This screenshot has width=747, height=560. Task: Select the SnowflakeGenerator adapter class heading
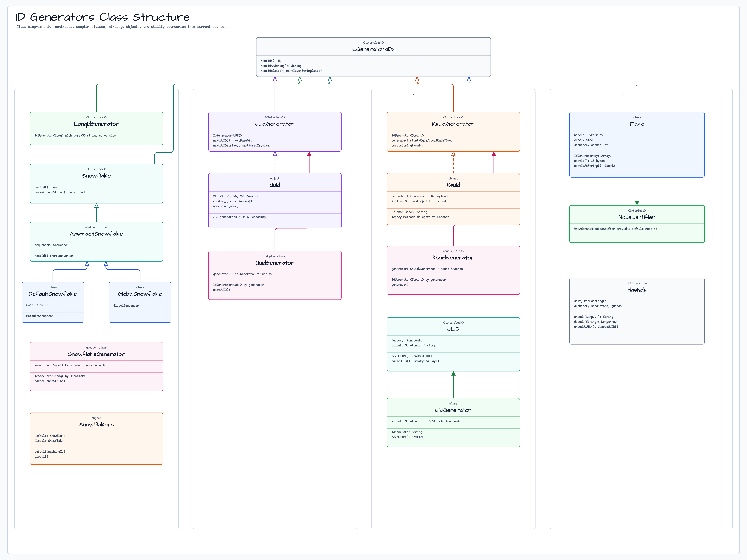[x=96, y=354]
